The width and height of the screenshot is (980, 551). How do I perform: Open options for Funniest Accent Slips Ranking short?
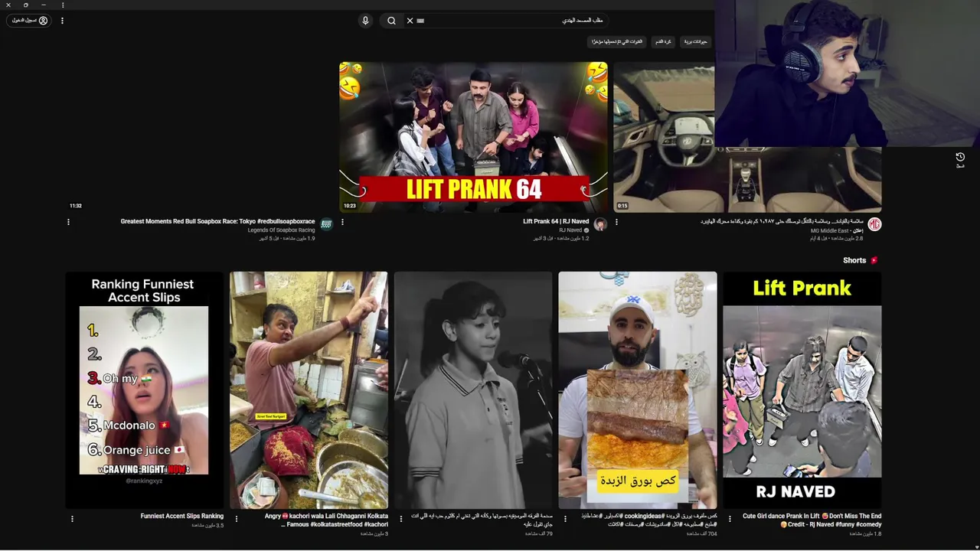[72, 519]
